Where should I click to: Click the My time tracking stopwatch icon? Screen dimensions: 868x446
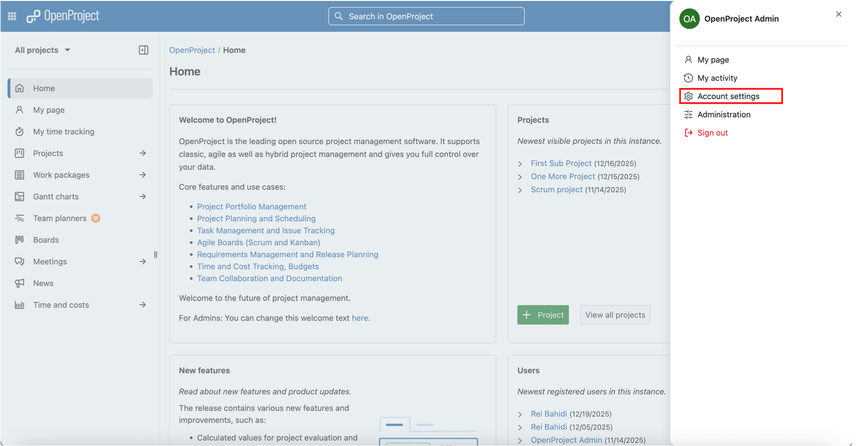point(19,131)
